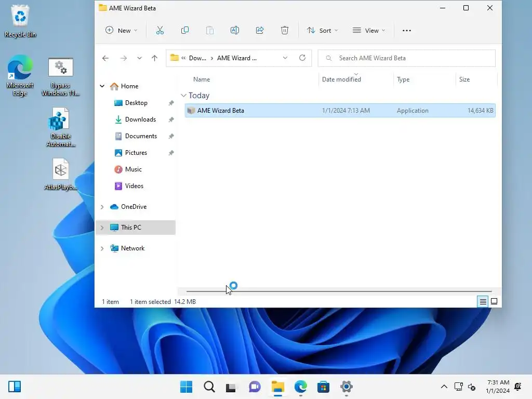Open Settings from the taskbar
Screen dimensions: 532x399
point(346,387)
